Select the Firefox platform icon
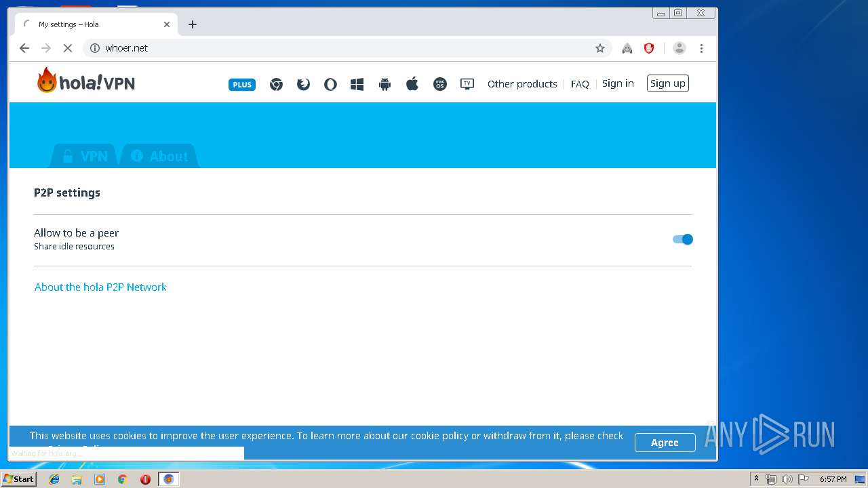The width and height of the screenshot is (868, 488). (x=303, y=85)
